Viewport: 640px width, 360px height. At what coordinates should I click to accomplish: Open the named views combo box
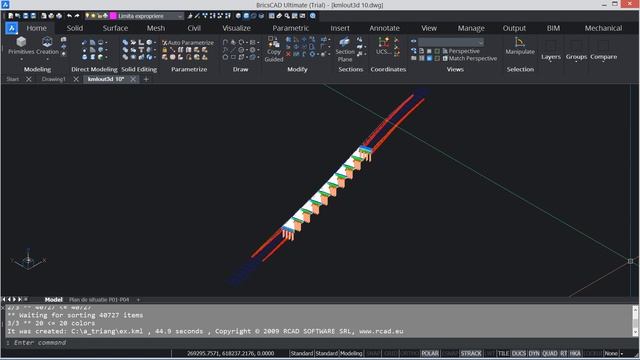(x=451, y=42)
